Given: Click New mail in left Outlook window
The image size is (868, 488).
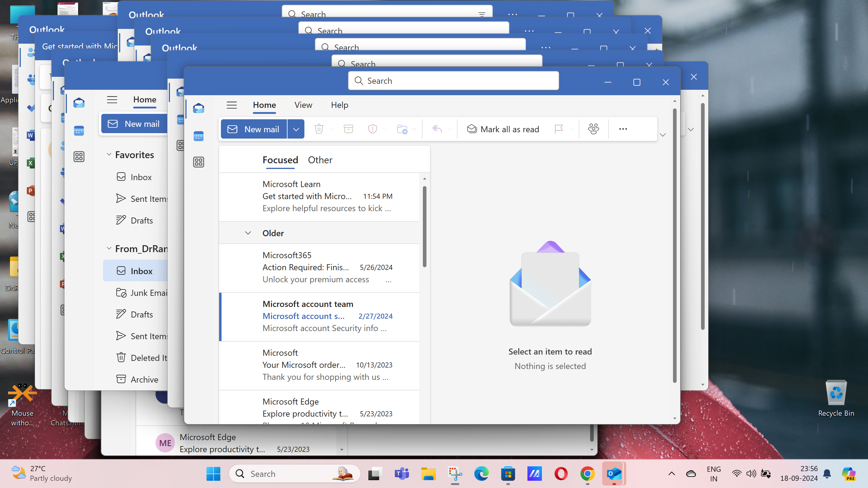Looking at the screenshot, I should coord(134,124).
